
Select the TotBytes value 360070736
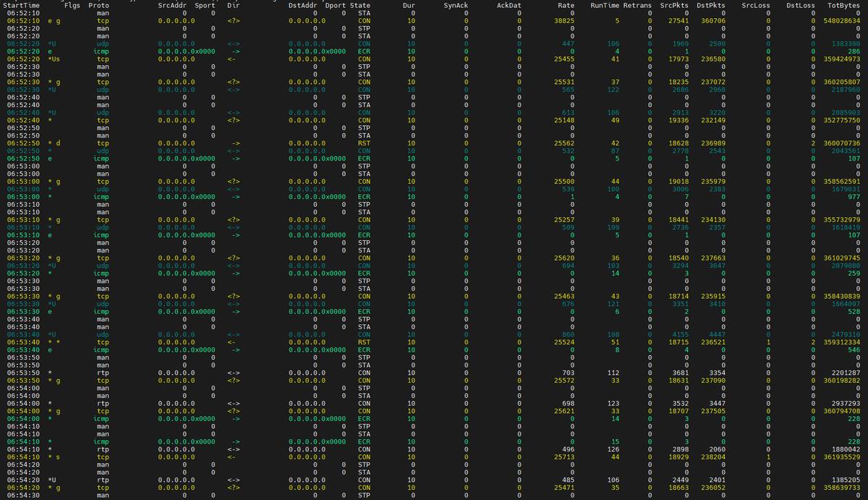841,143
